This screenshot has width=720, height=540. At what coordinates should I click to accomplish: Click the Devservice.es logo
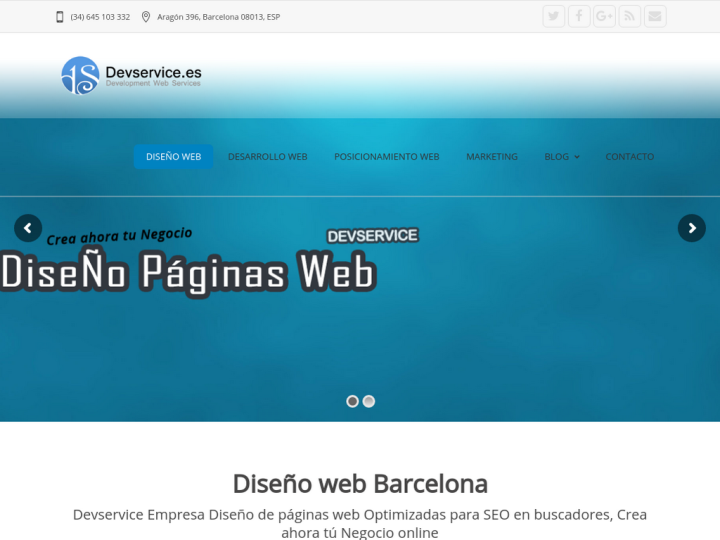coord(131,75)
